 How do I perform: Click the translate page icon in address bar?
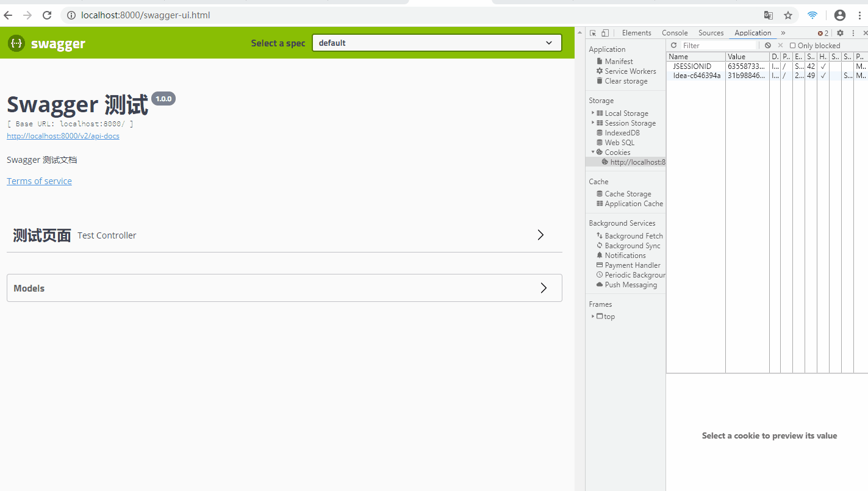(769, 15)
